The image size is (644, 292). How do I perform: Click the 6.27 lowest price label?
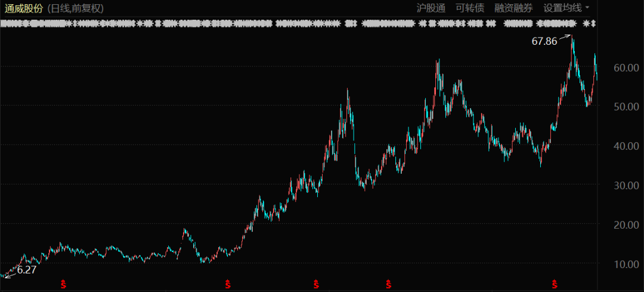pyautogui.click(x=27, y=270)
